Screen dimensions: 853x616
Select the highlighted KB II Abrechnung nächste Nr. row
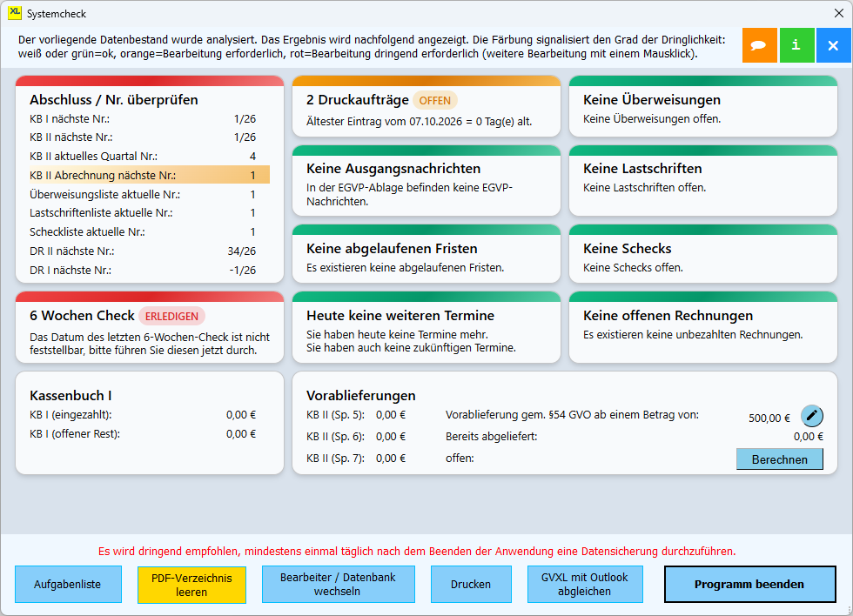pos(150,175)
